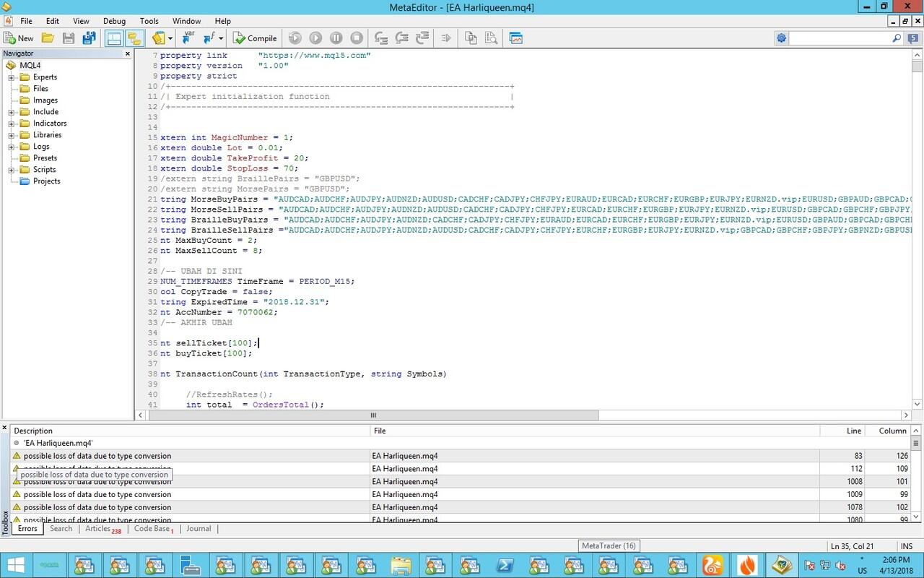This screenshot has height=578, width=924.
Task: Open PowerShell from the taskbar
Action: coord(505,564)
